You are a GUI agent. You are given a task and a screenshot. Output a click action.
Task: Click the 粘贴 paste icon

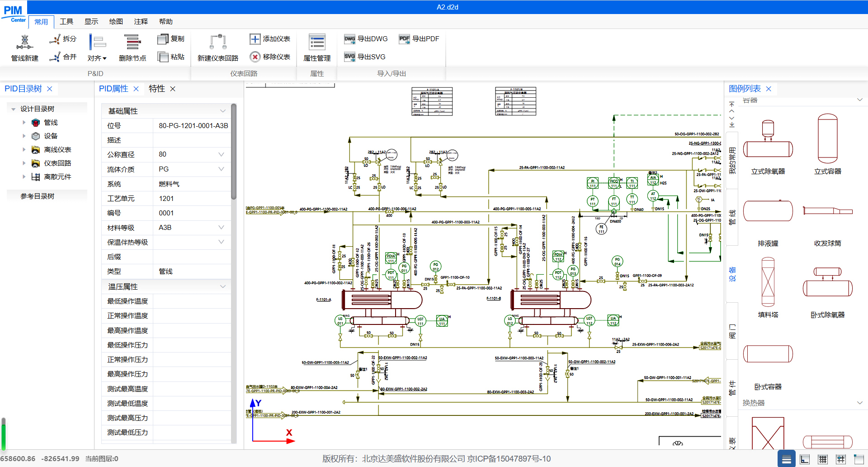(171, 57)
